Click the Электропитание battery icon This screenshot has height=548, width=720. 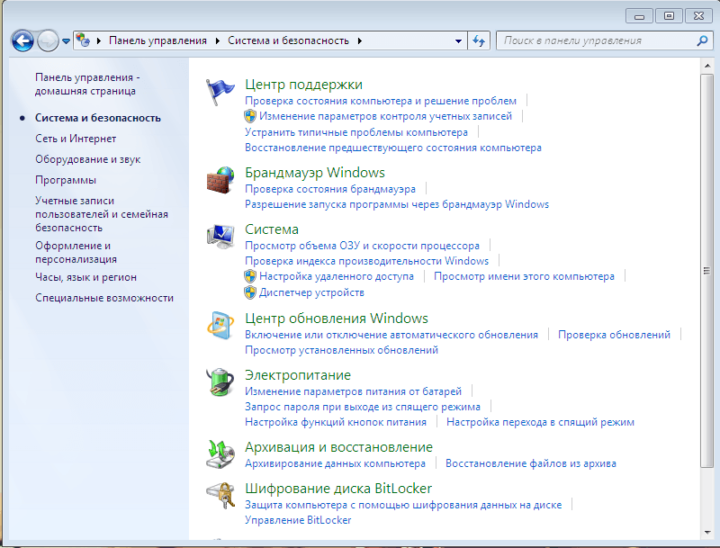[220, 382]
